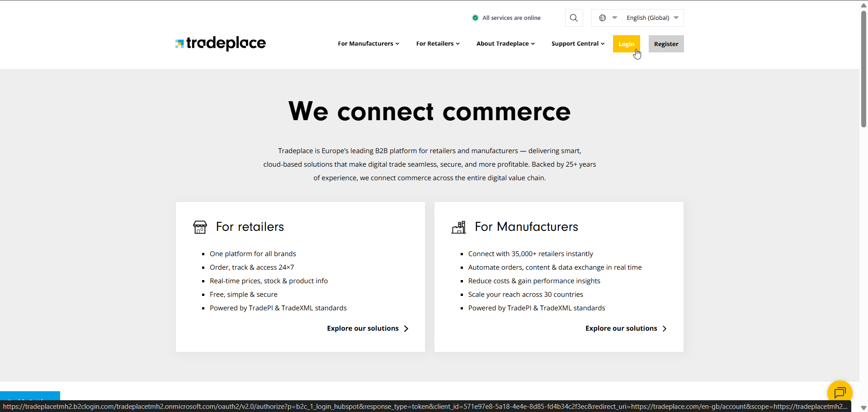The width and height of the screenshot is (868, 412).
Task: Open the About Tradeplace menu
Action: (505, 44)
